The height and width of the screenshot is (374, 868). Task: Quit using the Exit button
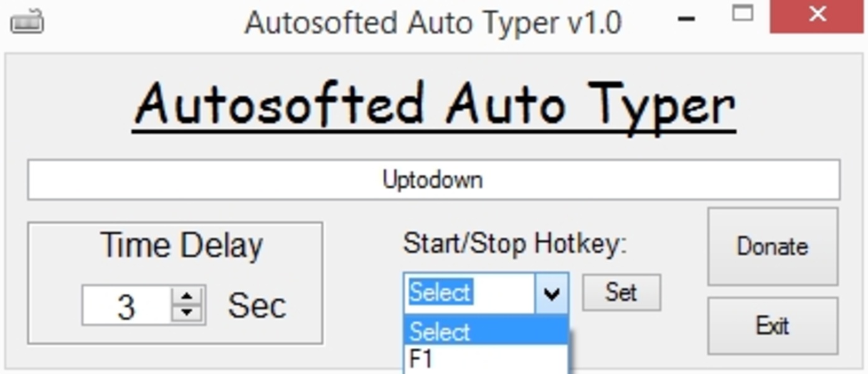773,325
